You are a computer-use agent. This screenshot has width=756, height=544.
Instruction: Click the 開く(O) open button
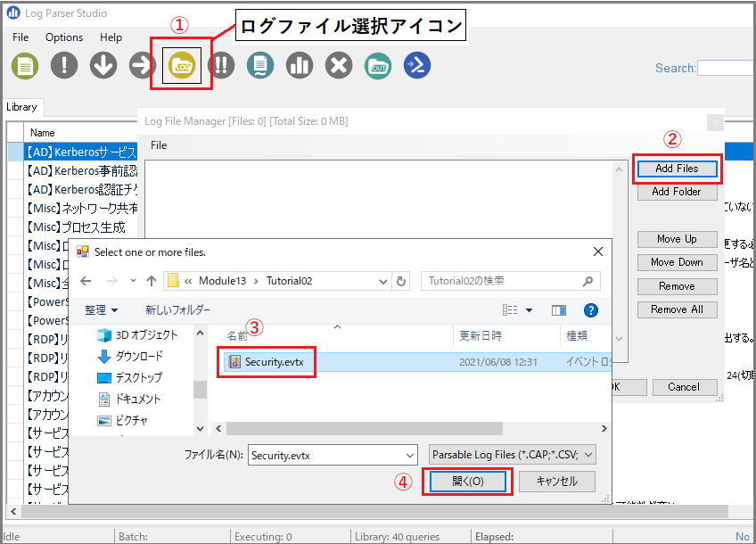[468, 482]
